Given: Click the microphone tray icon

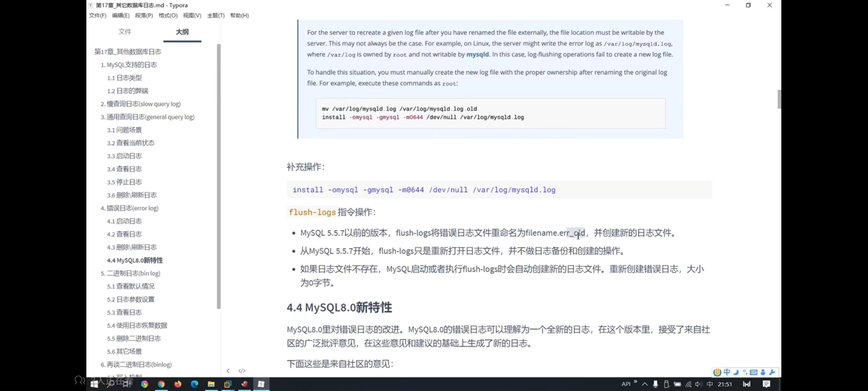Looking at the screenshot, I should pos(655,384).
